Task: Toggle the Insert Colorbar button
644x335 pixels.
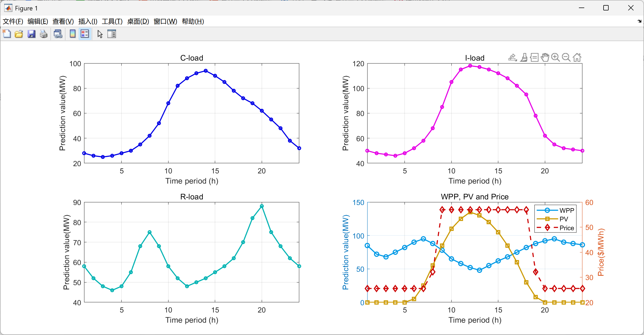Action: tap(72, 34)
